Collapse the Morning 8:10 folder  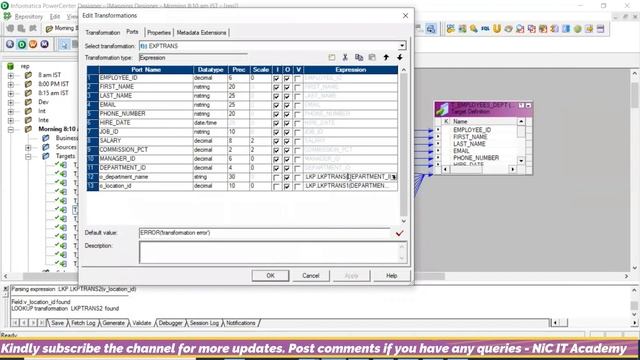(11, 129)
